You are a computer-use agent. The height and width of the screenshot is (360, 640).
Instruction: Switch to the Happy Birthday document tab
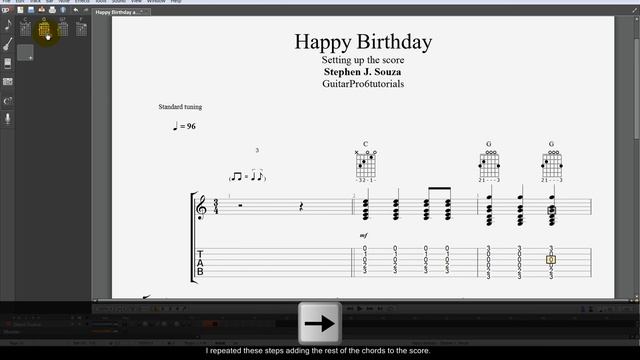(x=121, y=12)
